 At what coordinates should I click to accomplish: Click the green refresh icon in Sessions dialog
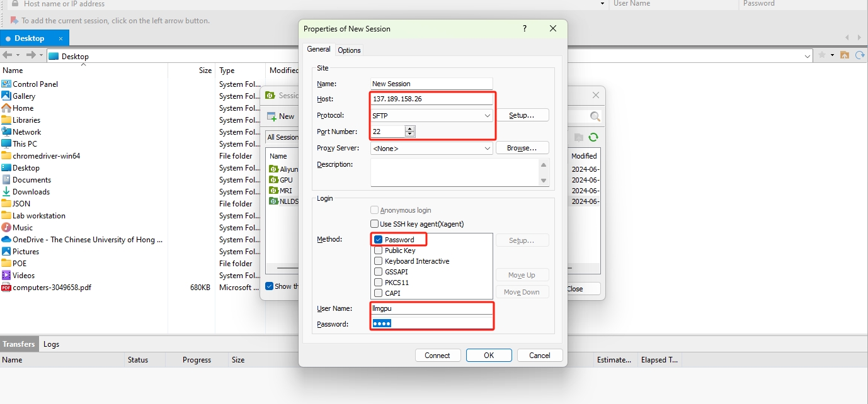pos(593,137)
